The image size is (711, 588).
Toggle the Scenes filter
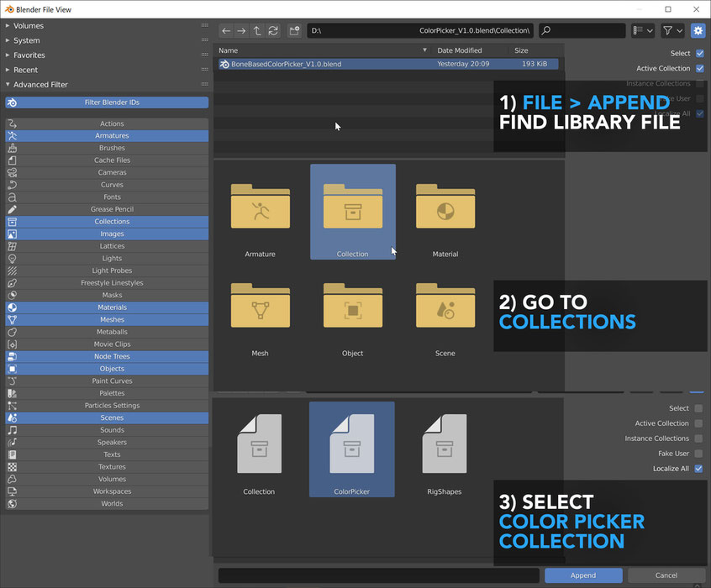click(107, 417)
